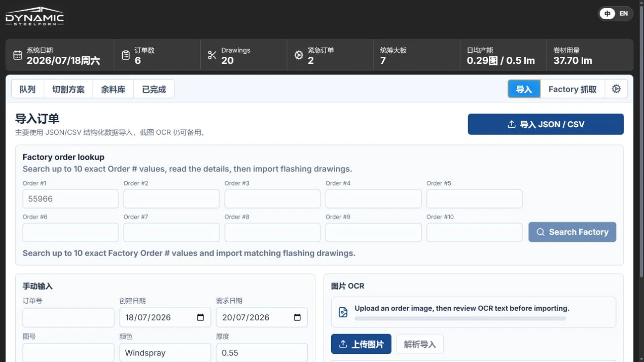Click the upload icon in 上传图片
Image resolution: width=644 pixels, height=362 pixels.
coord(343,344)
